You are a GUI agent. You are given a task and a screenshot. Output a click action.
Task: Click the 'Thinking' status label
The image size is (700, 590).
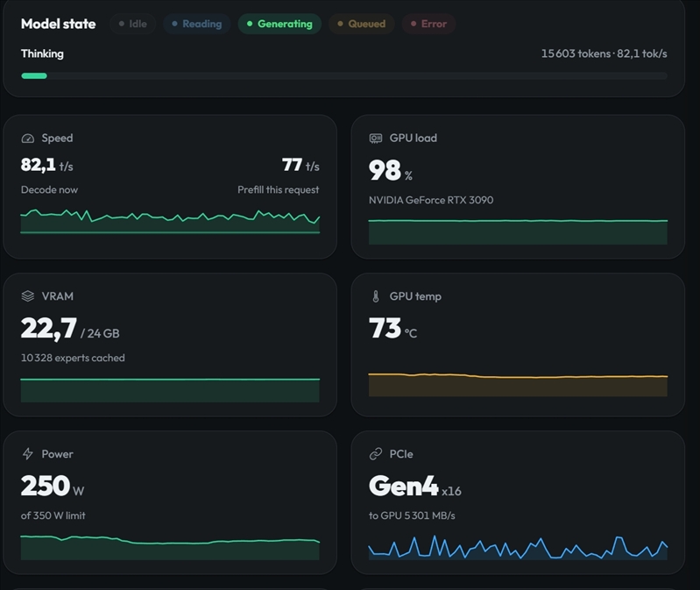tap(42, 53)
